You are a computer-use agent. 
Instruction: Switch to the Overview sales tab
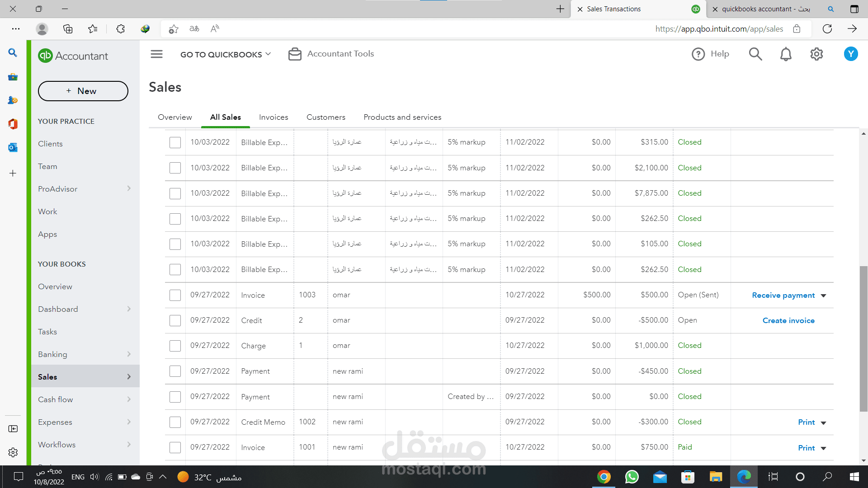point(175,117)
